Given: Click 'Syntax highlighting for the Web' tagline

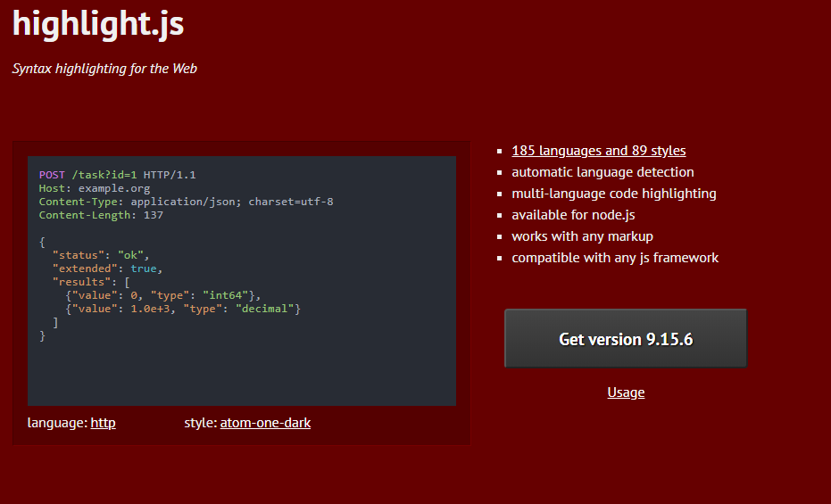Looking at the screenshot, I should coord(104,69).
